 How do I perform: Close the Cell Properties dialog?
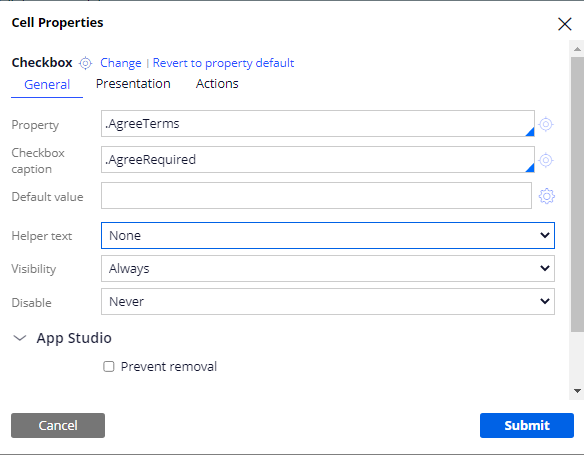click(x=565, y=24)
